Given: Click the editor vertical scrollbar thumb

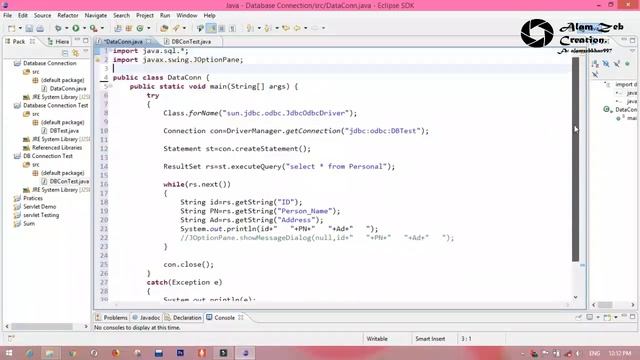Looking at the screenshot, I should 575,159.
